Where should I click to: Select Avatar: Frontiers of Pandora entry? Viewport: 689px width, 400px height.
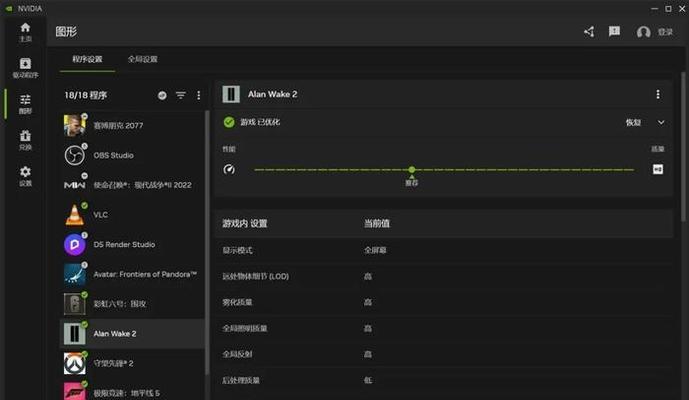coord(132,274)
